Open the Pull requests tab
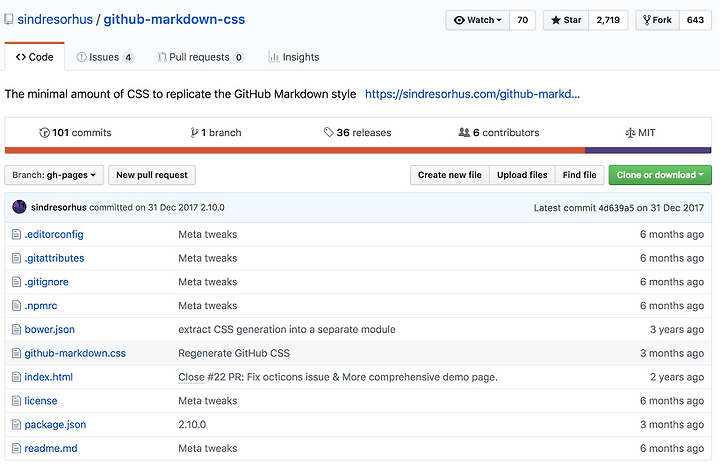 [201, 57]
